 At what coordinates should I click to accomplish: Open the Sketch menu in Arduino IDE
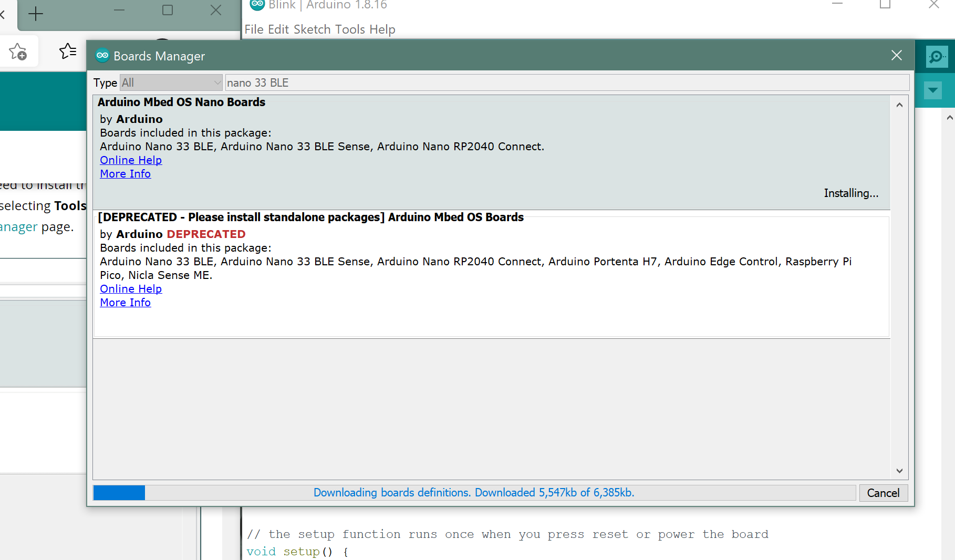point(312,29)
